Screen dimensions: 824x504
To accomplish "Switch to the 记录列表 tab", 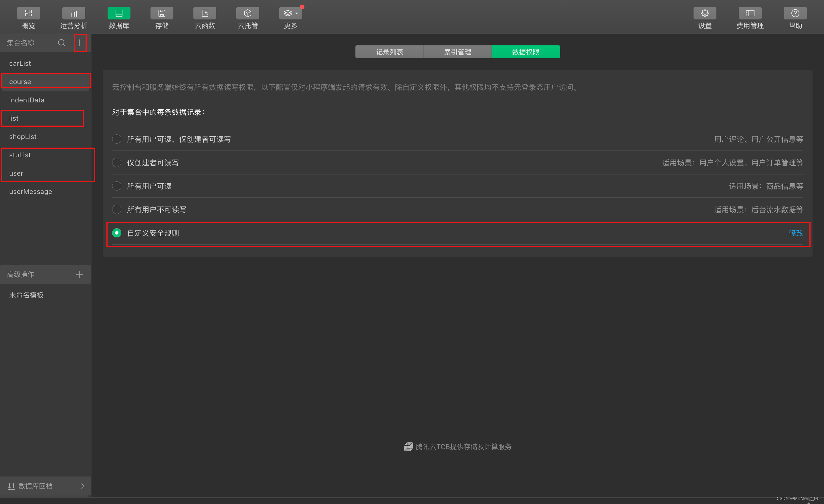I will 389,52.
